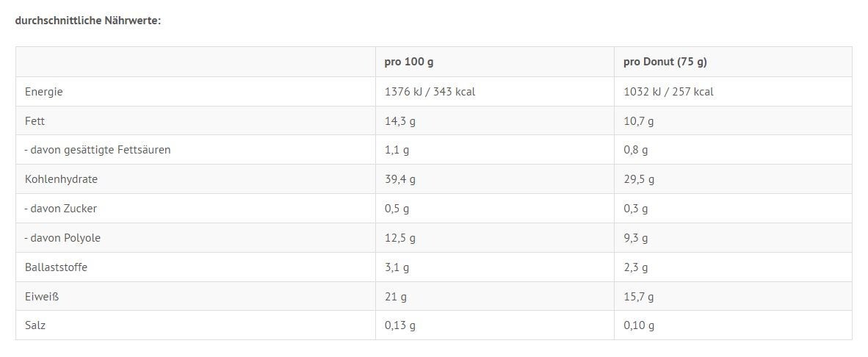
Task: Click the '15,7 g' protein per donut
Action: 638,297
